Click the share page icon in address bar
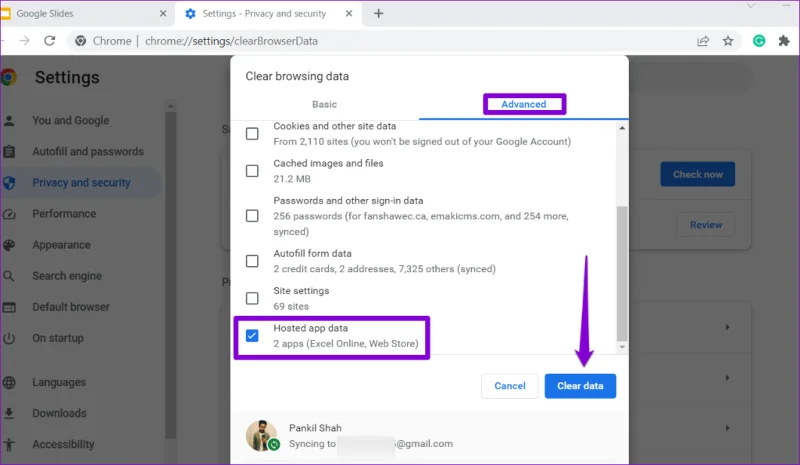The width and height of the screenshot is (800, 465). [x=703, y=41]
